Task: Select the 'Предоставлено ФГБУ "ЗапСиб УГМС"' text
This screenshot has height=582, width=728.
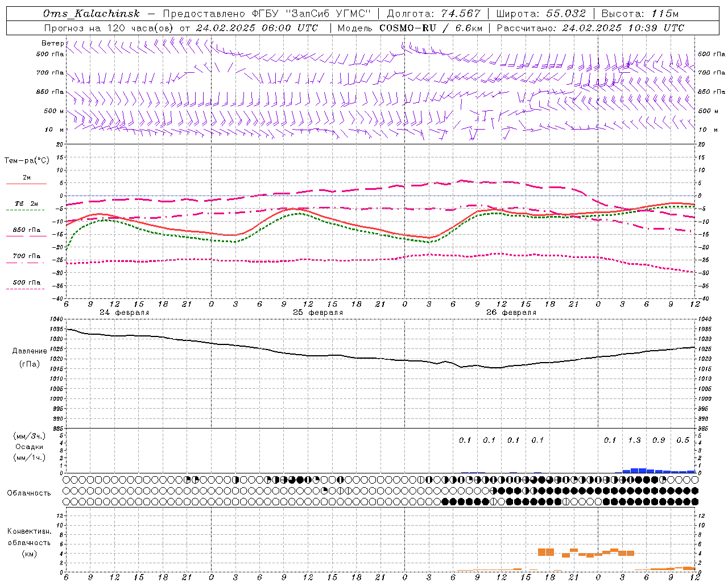Action: 267,14
